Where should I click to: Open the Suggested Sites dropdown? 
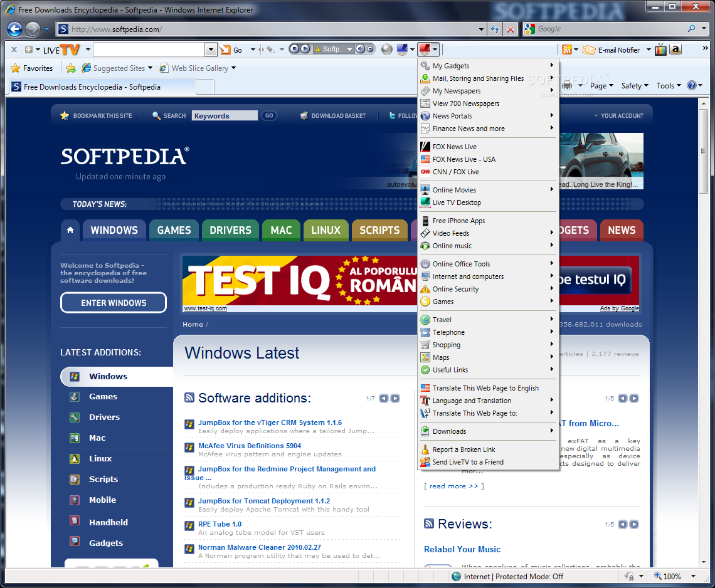[x=117, y=68]
